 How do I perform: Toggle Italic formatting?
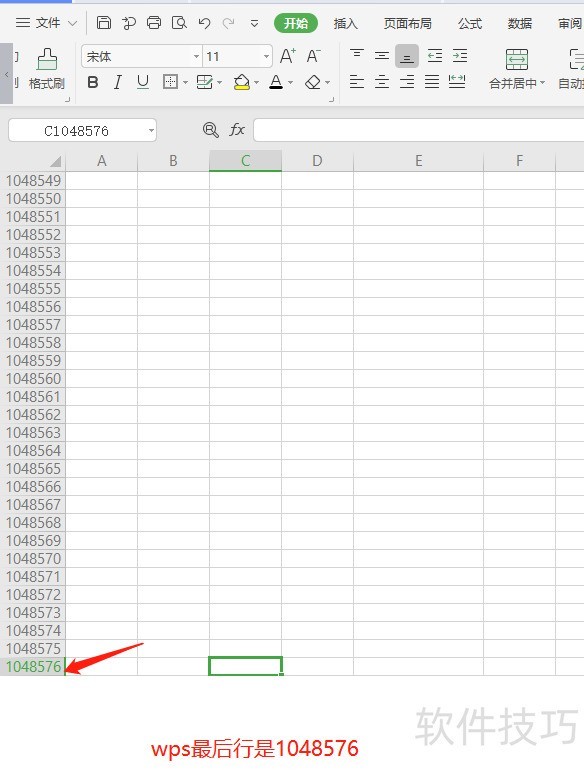117,82
